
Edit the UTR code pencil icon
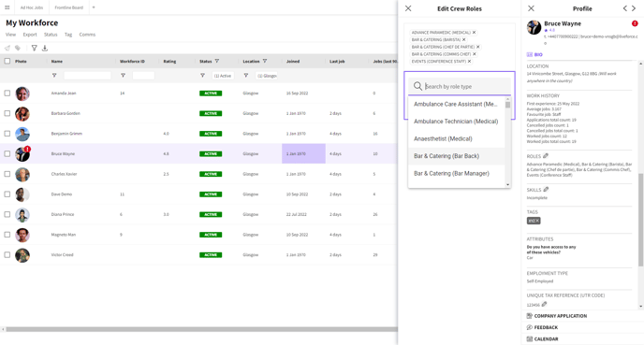pos(544,305)
